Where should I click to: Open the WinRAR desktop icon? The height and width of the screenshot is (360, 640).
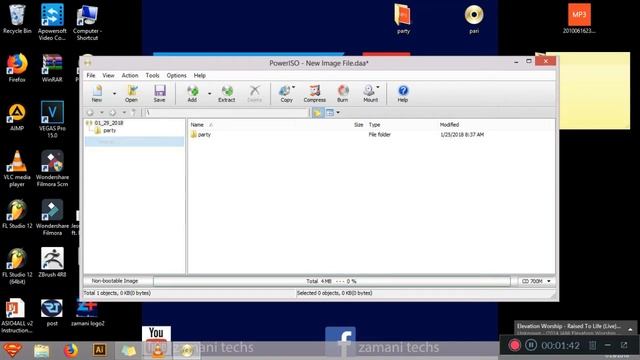52,68
